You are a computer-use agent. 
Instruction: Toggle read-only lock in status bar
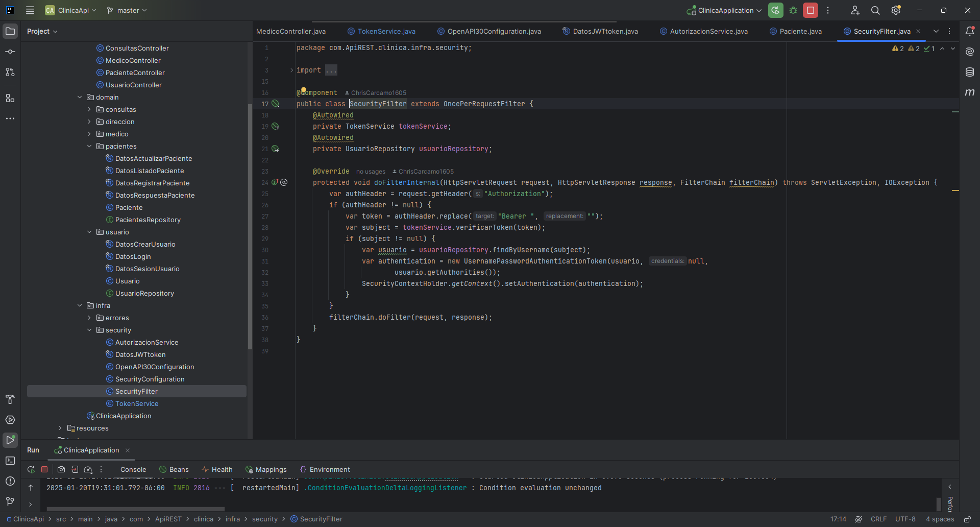(x=967, y=519)
